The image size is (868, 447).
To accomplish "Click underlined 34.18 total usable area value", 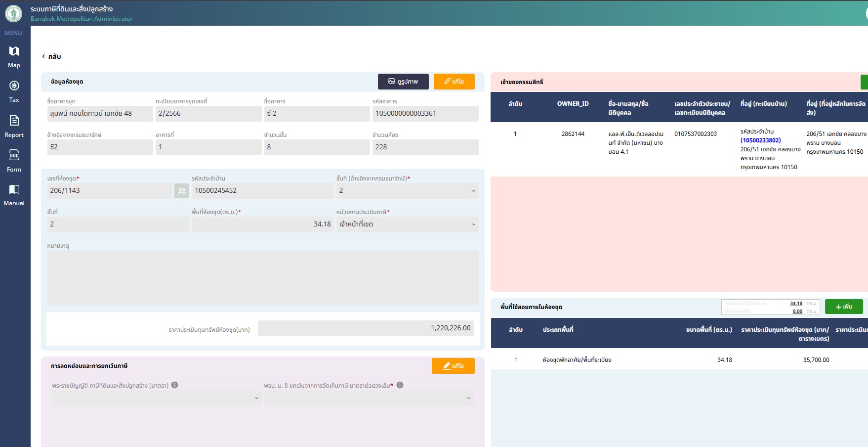I will tap(796, 304).
